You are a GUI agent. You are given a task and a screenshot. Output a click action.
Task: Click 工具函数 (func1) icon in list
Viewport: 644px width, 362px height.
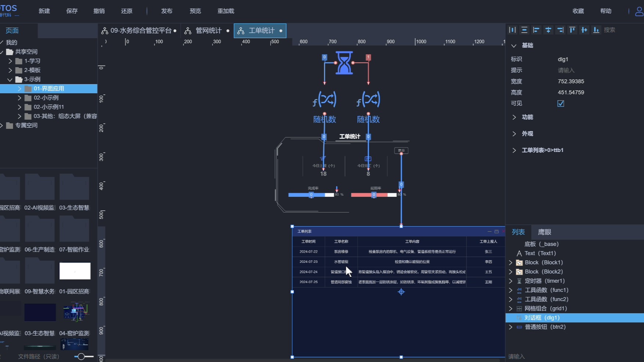pyautogui.click(x=519, y=290)
